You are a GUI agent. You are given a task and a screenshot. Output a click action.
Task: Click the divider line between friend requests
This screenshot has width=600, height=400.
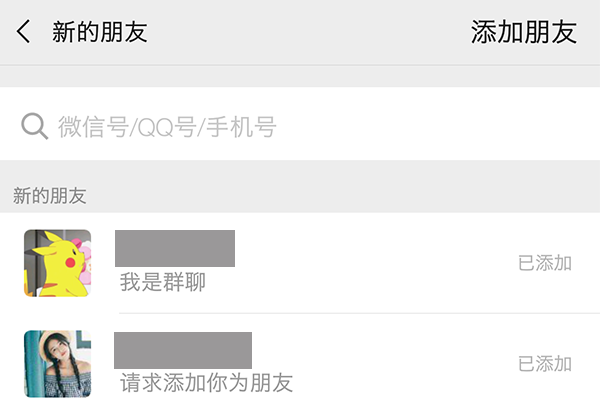click(x=359, y=313)
